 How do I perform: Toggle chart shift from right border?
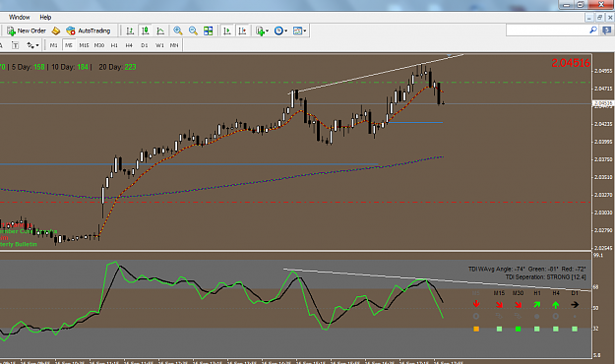coord(242,30)
